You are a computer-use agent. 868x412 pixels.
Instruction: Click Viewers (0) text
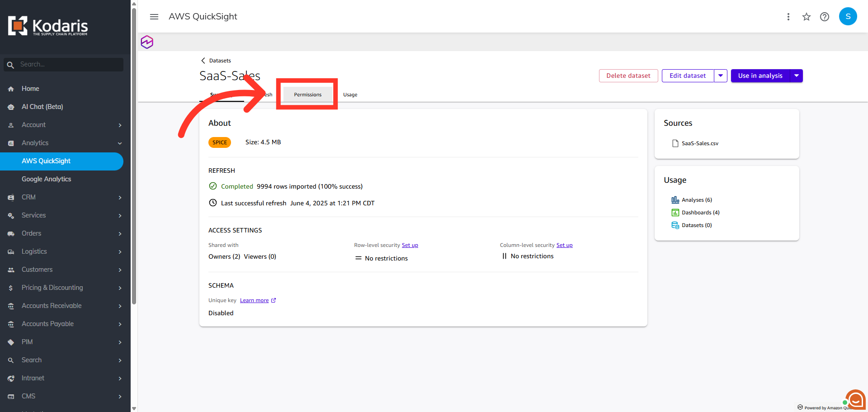tap(260, 256)
